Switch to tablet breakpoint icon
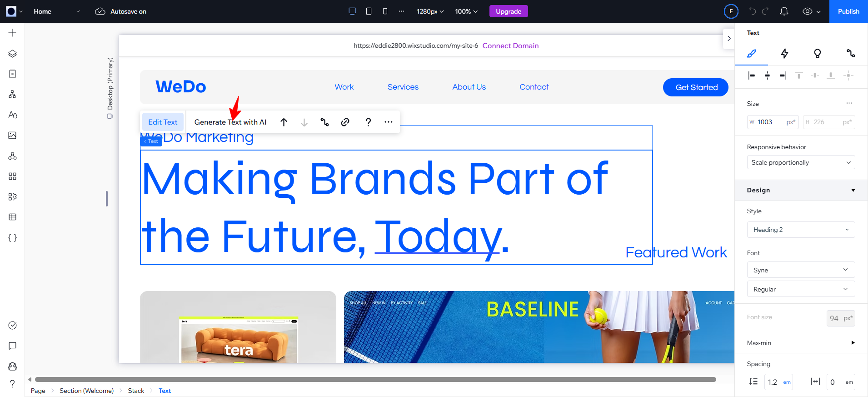Screen dimensions: 868x397 [x=369, y=11]
